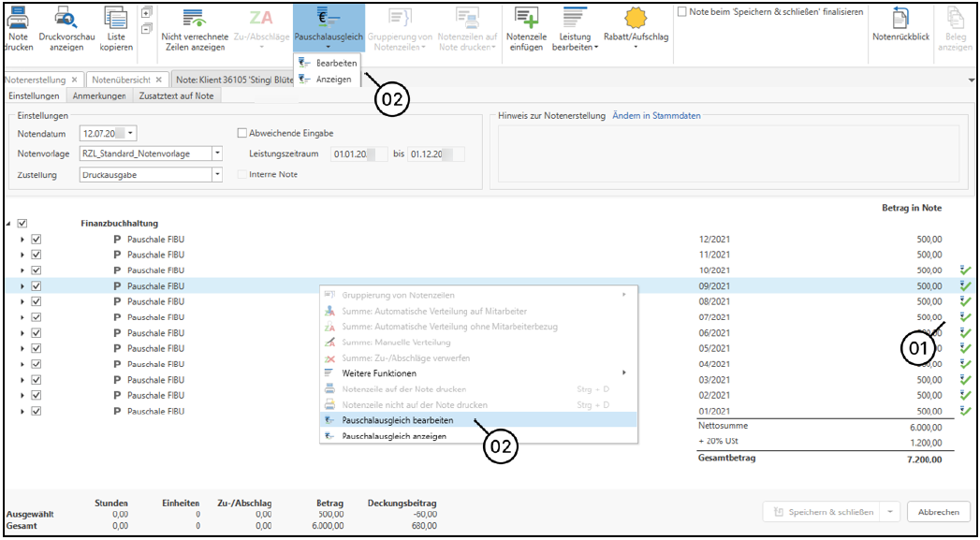
Task: Open the Rabatt/Aufschlag toolbar icon
Action: (635, 17)
